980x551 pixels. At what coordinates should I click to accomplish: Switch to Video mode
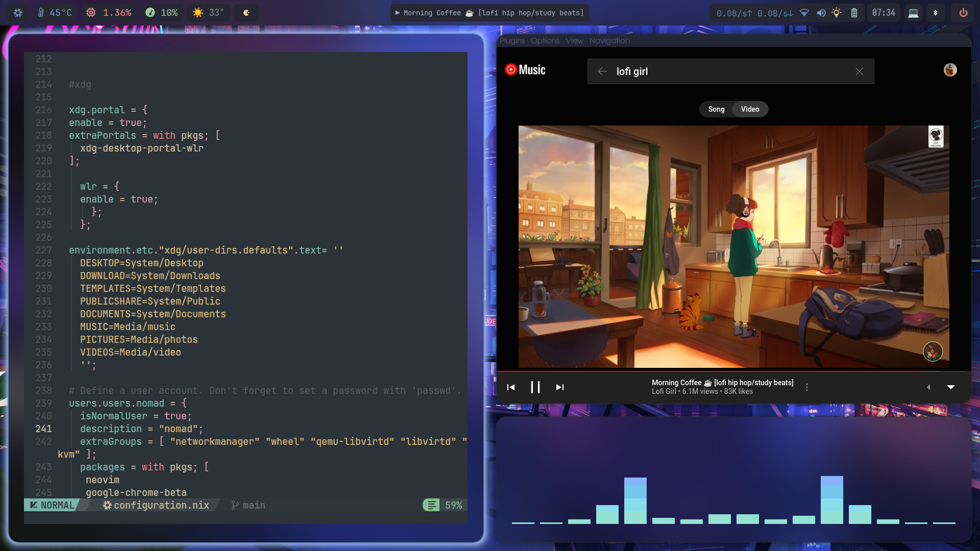point(750,109)
